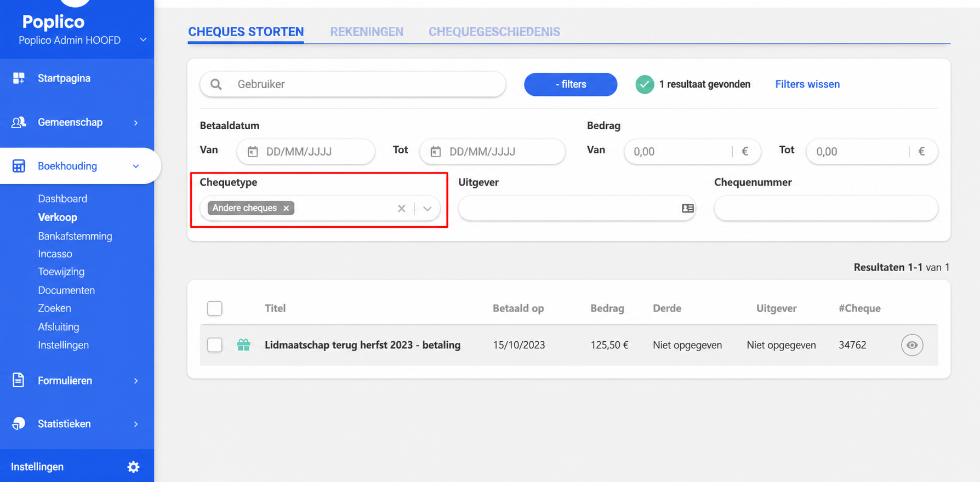Clear all Chequetype selections with X
The width and height of the screenshot is (980, 482).
(402, 208)
